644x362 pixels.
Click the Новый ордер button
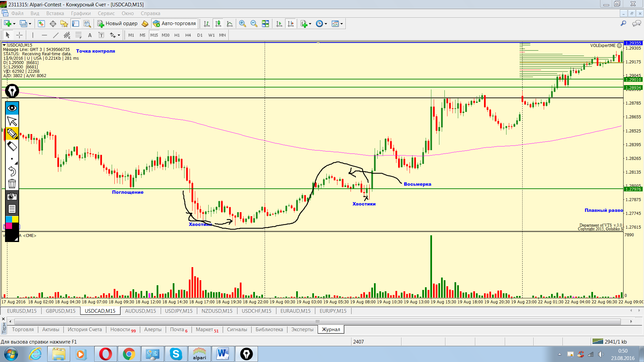click(x=118, y=23)
